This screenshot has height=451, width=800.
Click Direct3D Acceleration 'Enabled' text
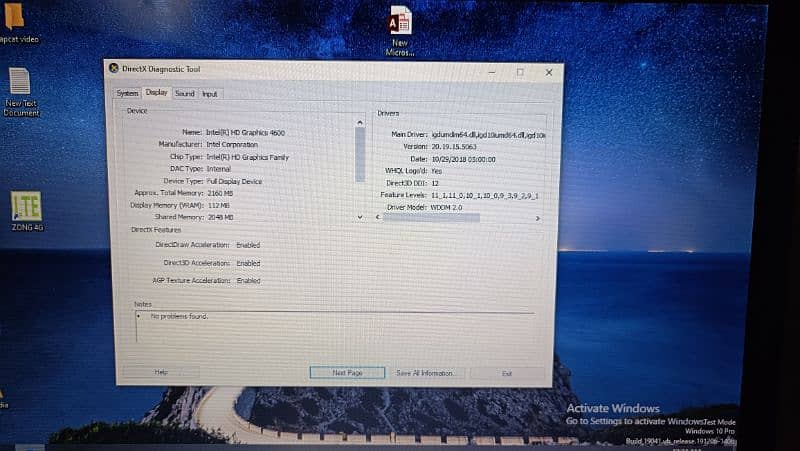coord(248,263)
